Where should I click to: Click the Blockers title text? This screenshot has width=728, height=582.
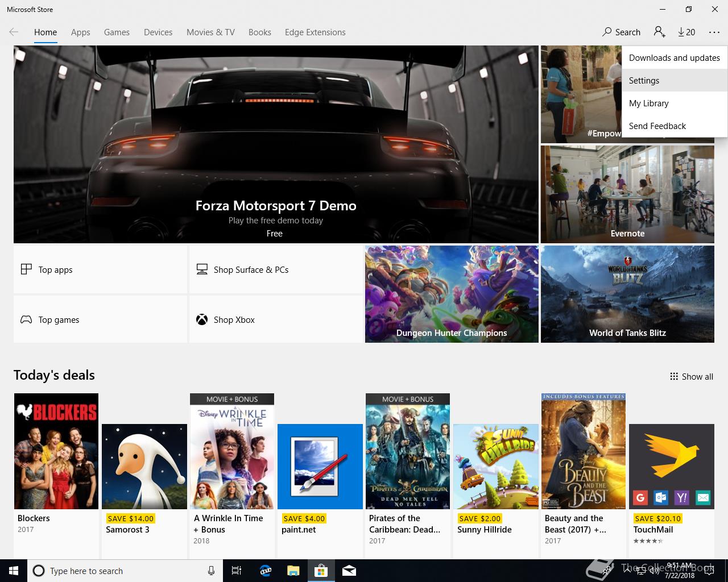[34, 518]
